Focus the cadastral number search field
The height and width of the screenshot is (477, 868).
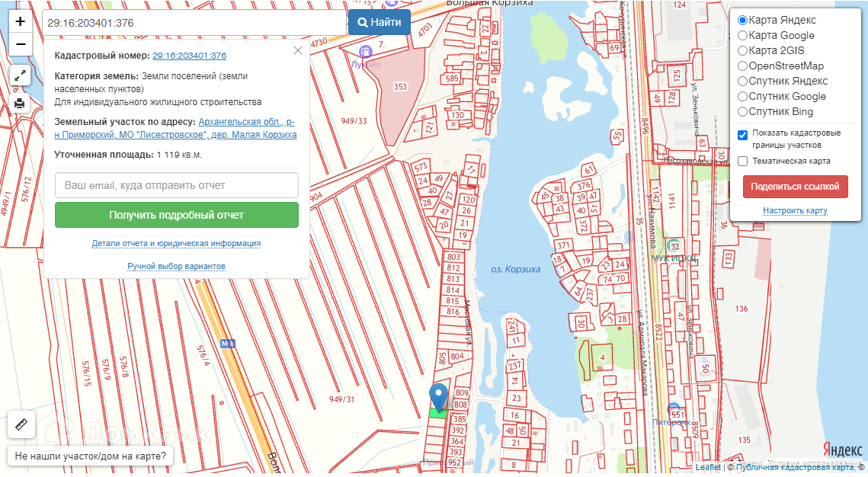coord(194,23)
